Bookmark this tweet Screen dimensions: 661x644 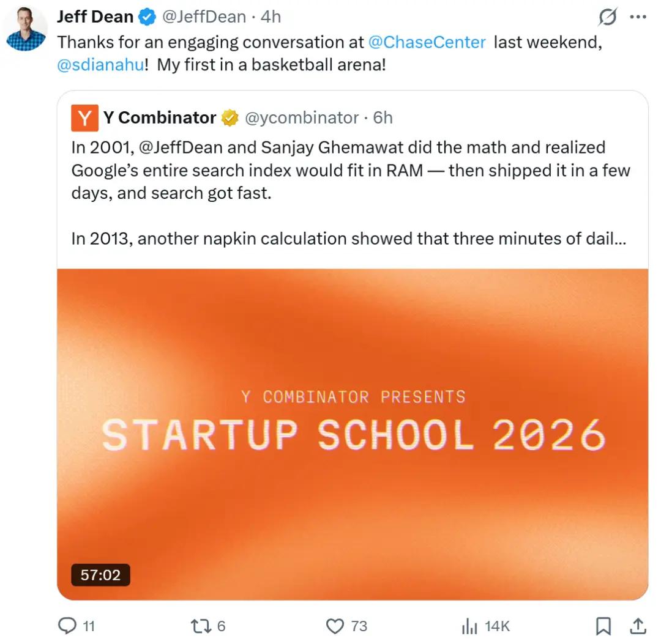pyautogui.click(x=603, y=626)
